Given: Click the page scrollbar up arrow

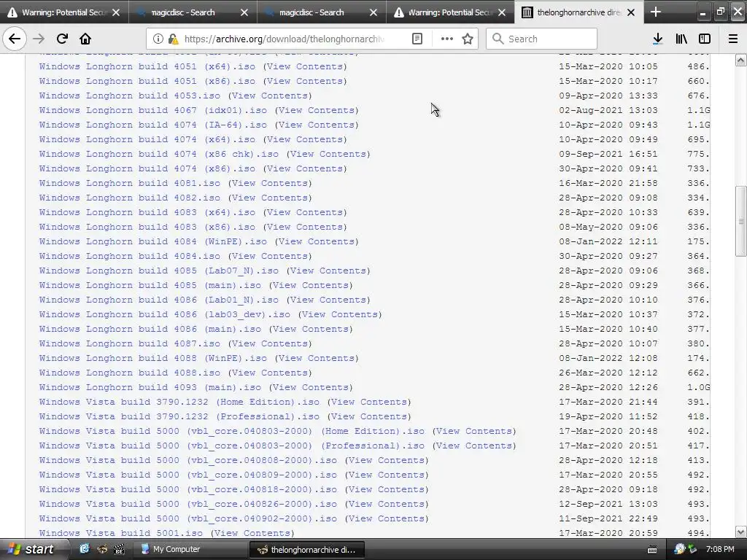Looking at the screenshot, I should coord(740,60).
